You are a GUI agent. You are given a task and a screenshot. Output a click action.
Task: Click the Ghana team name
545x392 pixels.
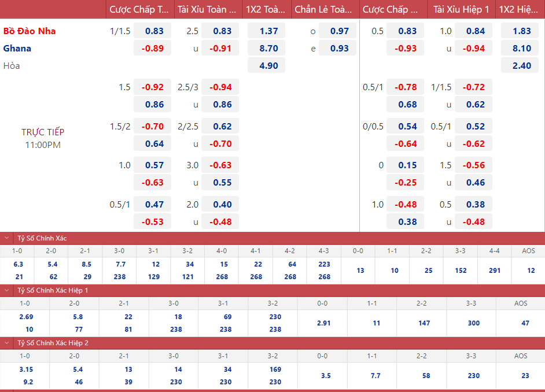pyautogui.click(x=17, y=48)
